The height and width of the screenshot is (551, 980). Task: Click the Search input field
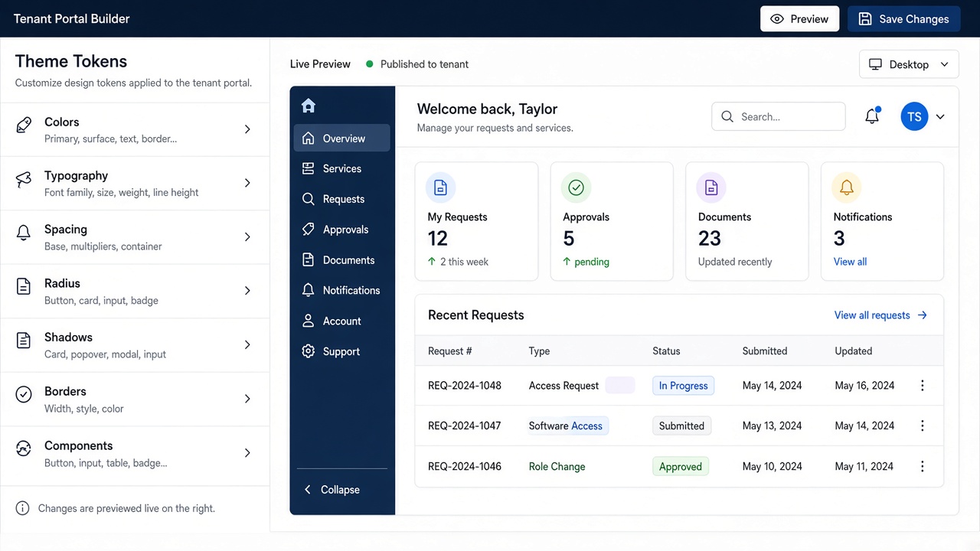click(779, 117)
